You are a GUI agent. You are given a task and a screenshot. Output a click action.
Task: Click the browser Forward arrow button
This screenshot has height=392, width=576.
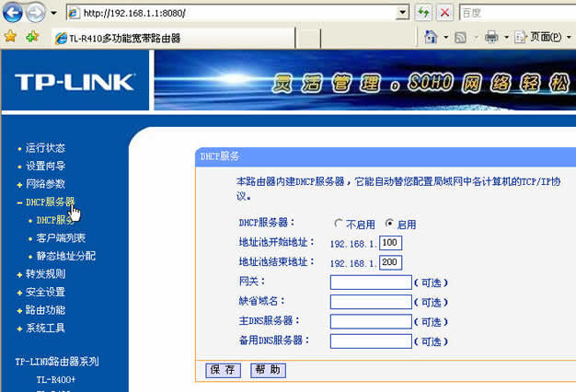(x=36, y=13)
